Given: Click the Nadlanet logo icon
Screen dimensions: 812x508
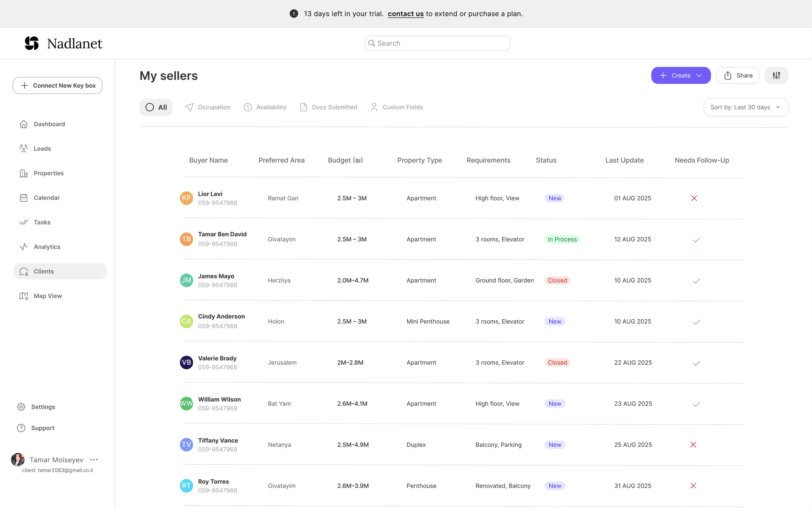Looking at the screenshot, I should point(32,43).
